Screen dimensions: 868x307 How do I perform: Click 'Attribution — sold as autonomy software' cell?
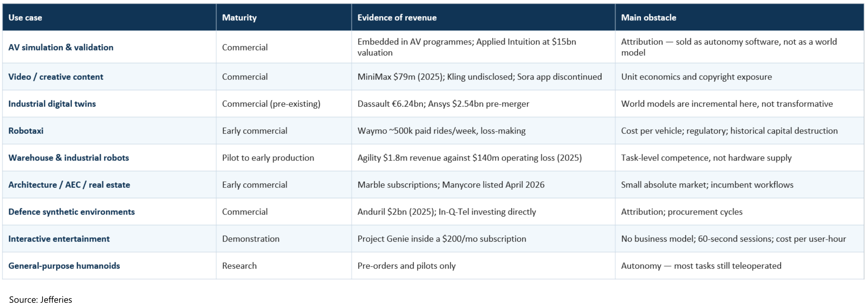tap(740, 47)
